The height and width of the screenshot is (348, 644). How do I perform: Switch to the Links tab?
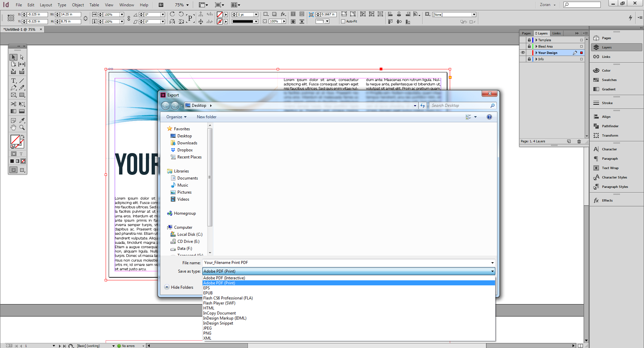[x=556, y=33]
